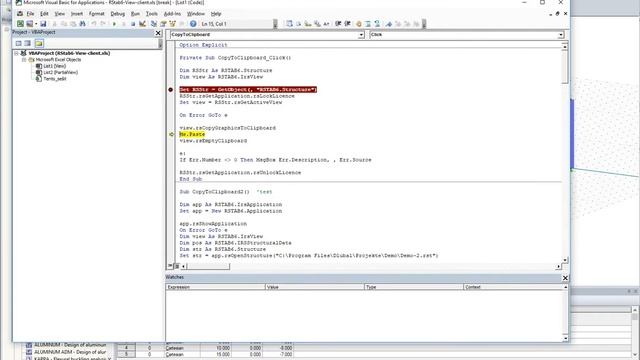Viewport: 640px width, 360px height.
Task: Toggle Design Mode icon
Action: tap(142, 24)
